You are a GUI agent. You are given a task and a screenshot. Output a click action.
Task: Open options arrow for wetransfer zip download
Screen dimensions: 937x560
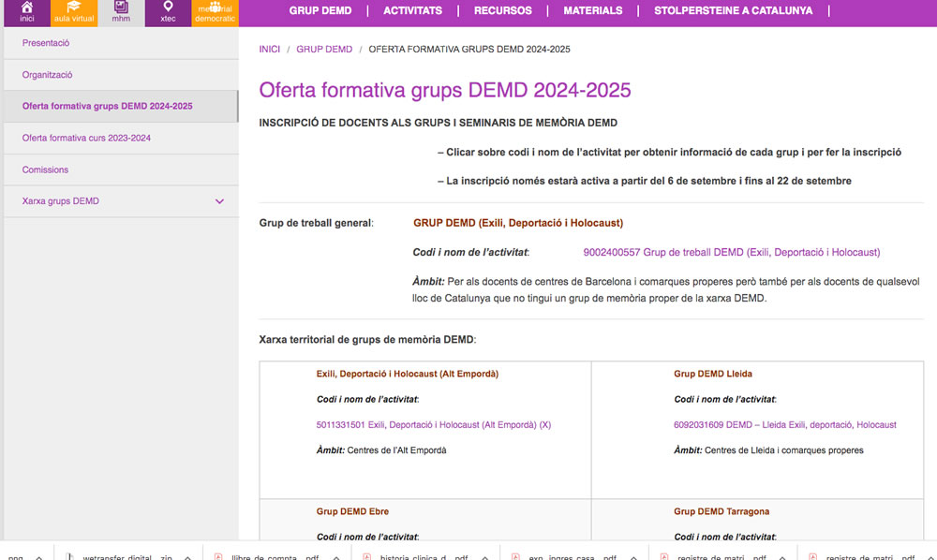[x=186, y=556]
